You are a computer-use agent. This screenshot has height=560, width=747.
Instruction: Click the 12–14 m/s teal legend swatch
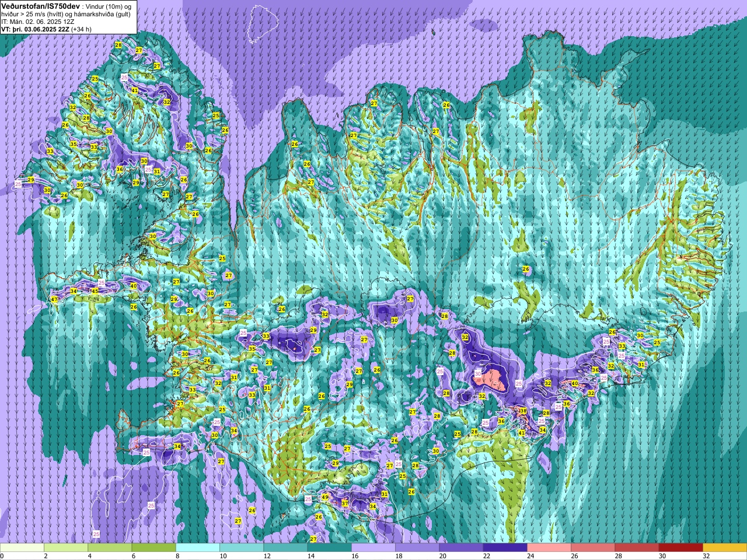(285, 548)
